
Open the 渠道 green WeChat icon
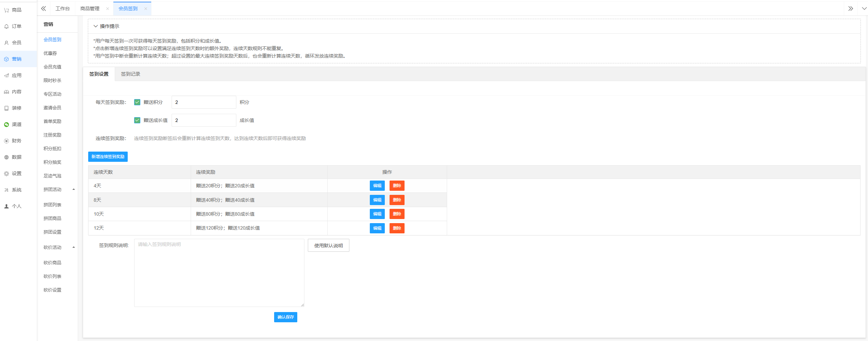(6, 125)
